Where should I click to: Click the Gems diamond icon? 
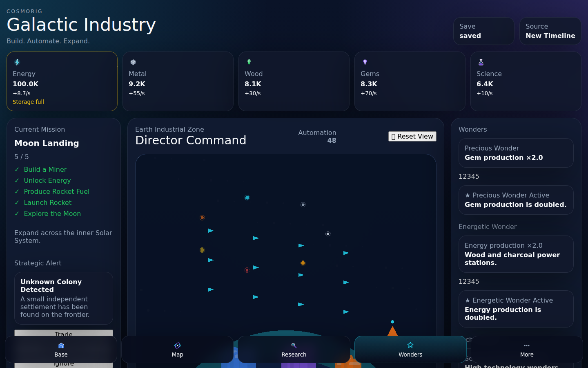coord(365,62)
